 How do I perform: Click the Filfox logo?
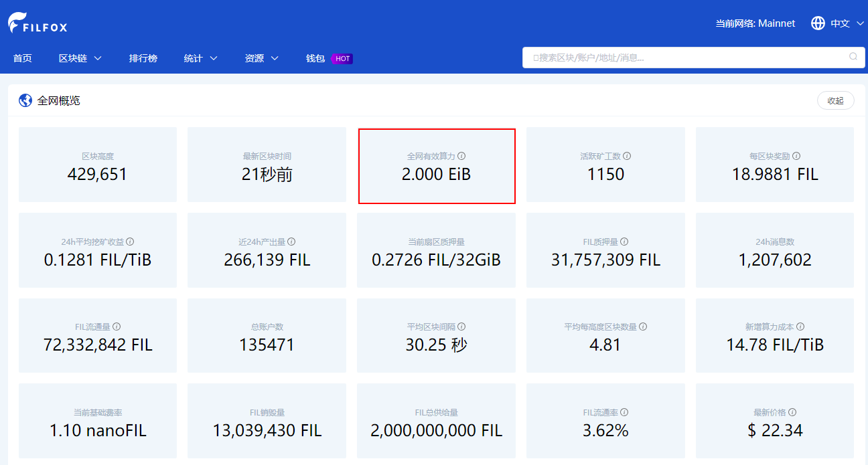(38, 23)
